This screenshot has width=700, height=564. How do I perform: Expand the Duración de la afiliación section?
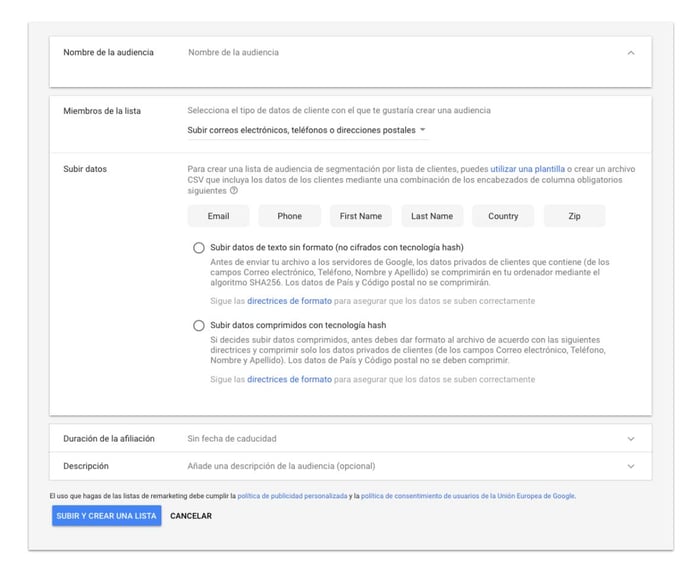[631, 439]
